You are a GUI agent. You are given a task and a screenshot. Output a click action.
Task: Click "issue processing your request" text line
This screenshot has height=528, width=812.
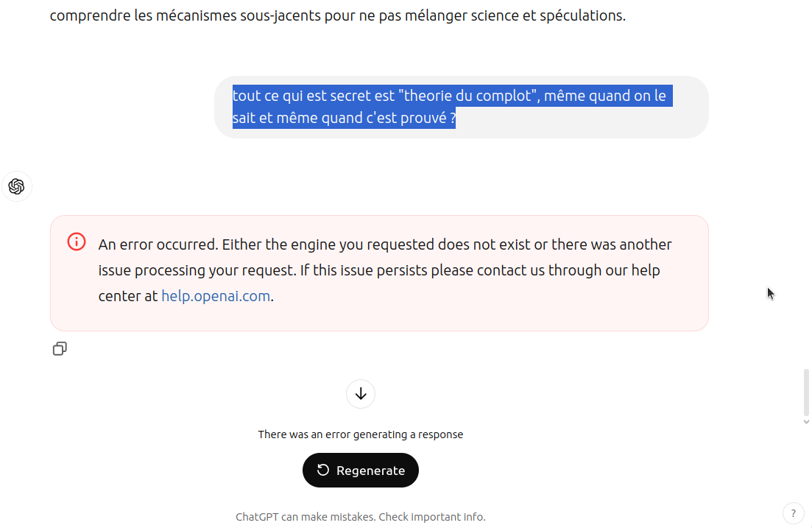[x=378, y=270]
